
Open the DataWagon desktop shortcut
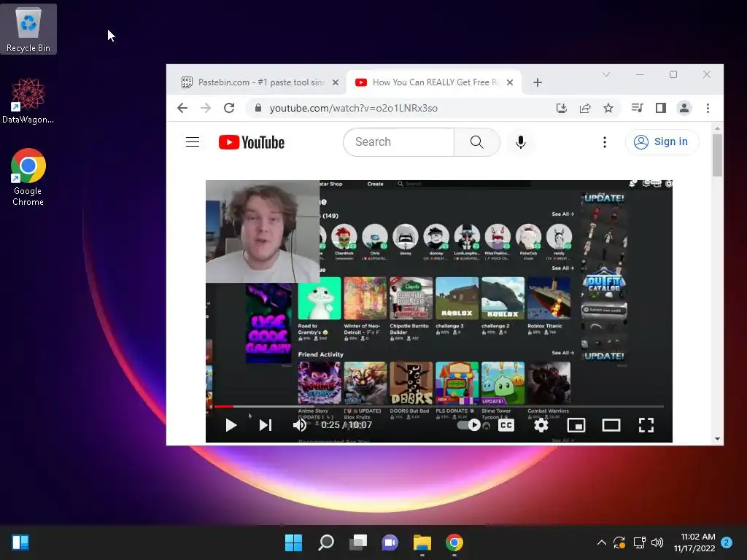point(28,101)
